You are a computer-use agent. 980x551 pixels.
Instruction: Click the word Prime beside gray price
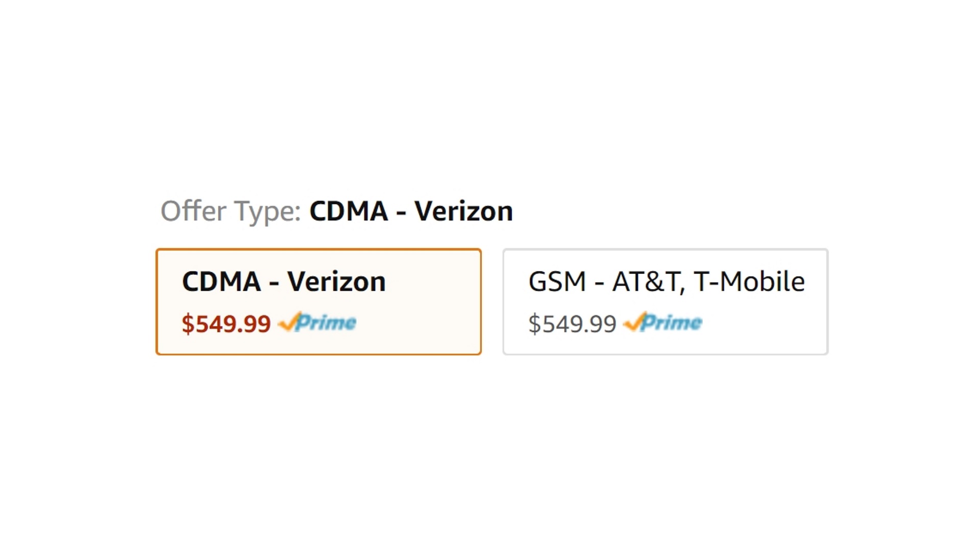coord(671,322)
